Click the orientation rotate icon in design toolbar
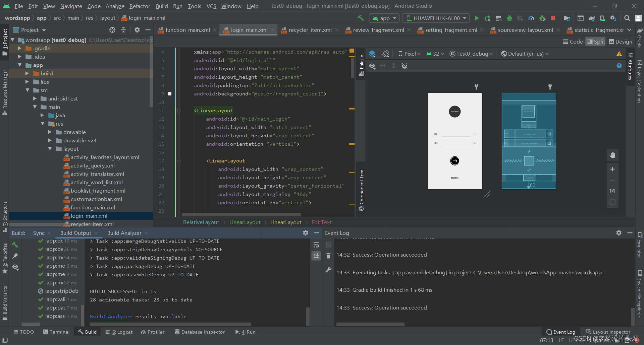 tap(386, 54)
